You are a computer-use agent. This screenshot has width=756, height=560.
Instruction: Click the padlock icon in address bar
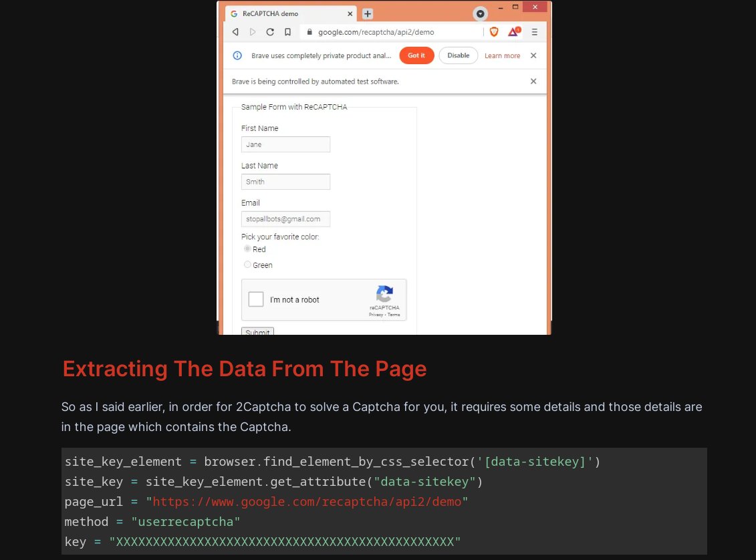click(x=309, y=32)
